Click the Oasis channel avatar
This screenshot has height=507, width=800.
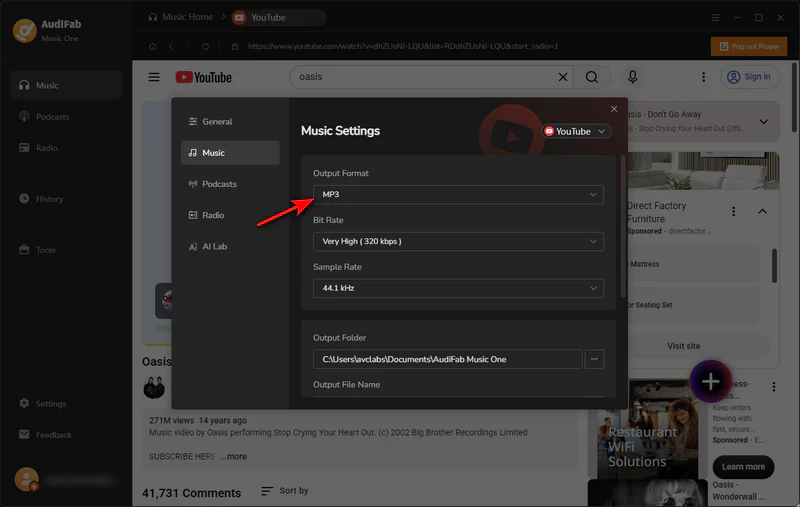tap(154, 388)
